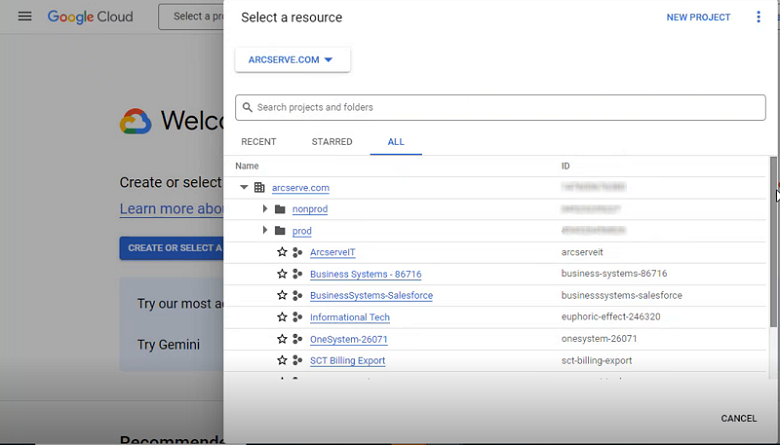The width and height of the screenshot is (780, 445).
Task: Switch to the STARRED tab
Action: click(332, 142)
